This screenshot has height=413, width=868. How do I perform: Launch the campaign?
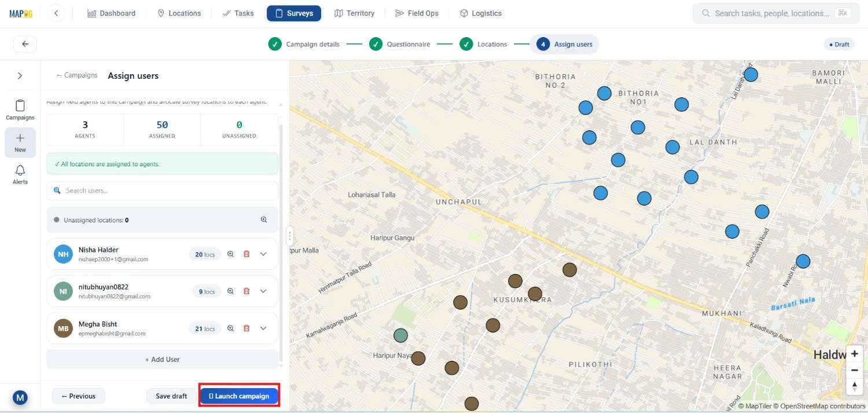(239, 396)
